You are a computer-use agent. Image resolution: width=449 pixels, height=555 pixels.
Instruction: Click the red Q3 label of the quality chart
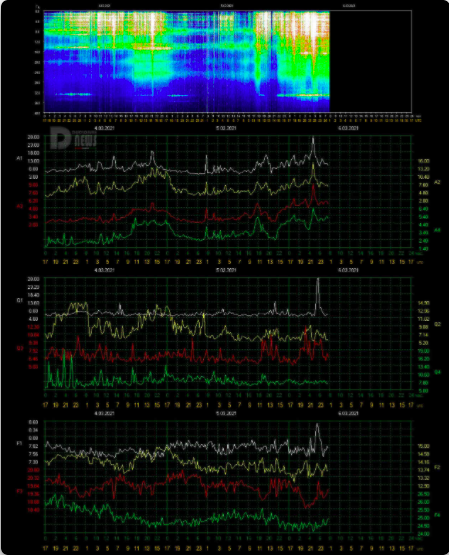coord(19,348)
